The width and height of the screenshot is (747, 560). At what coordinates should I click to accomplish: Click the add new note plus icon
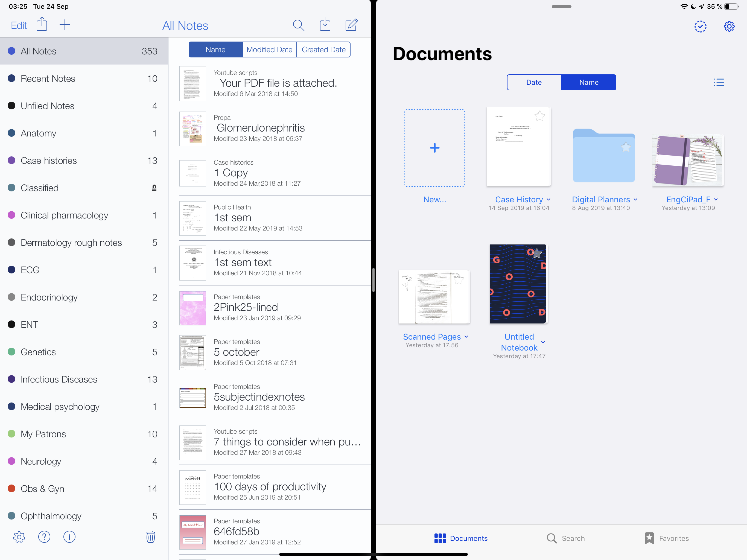65,25
